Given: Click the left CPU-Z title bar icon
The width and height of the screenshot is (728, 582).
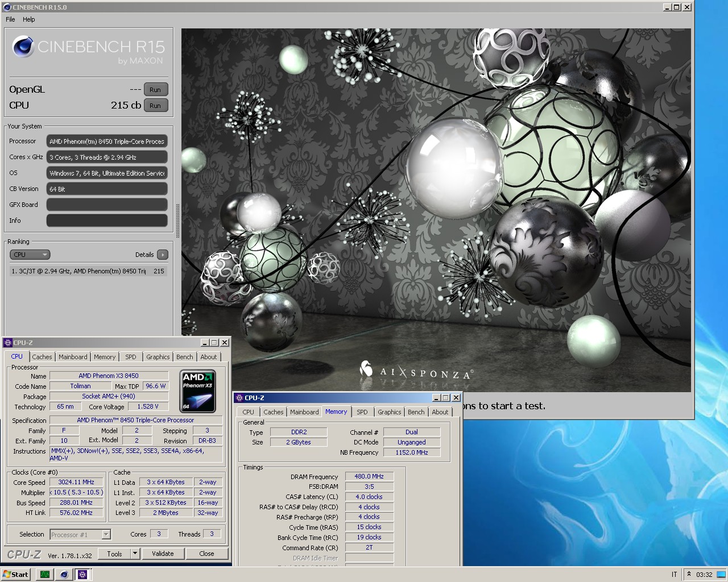Looking at the screenshot, I should click(x=8, y=343).
